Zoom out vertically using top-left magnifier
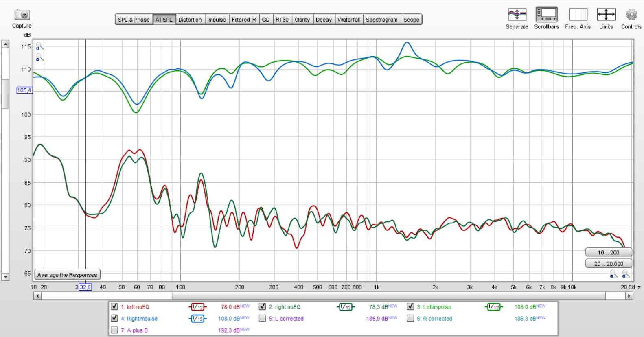 [x=39, y=58]
